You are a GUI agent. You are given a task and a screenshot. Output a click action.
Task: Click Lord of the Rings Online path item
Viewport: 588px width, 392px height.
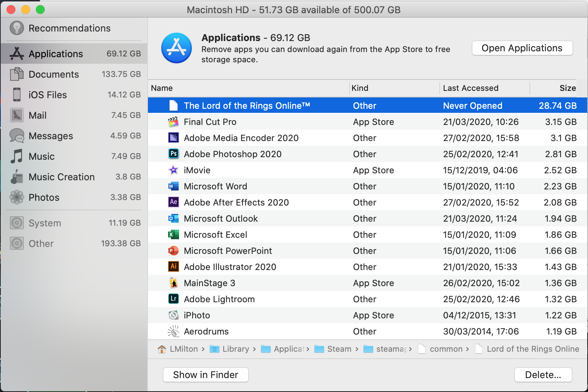click(x=527, y=349)
